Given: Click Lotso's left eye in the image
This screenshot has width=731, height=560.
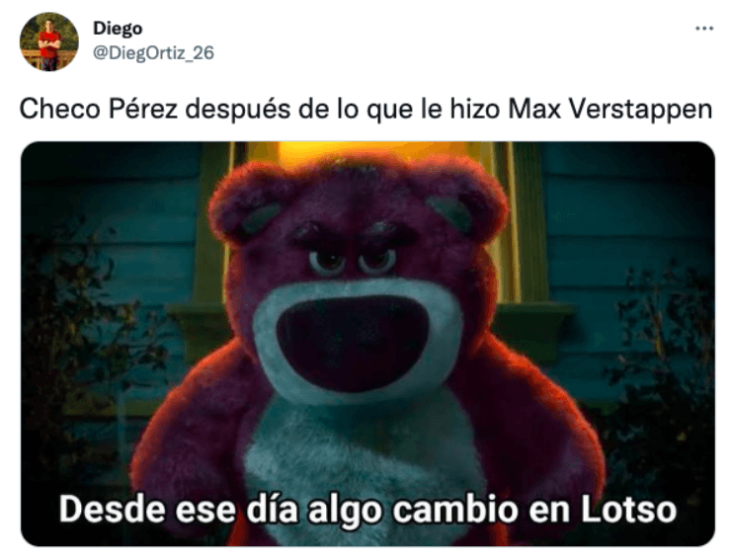Looking at the screenshot, I should point(327,261).
